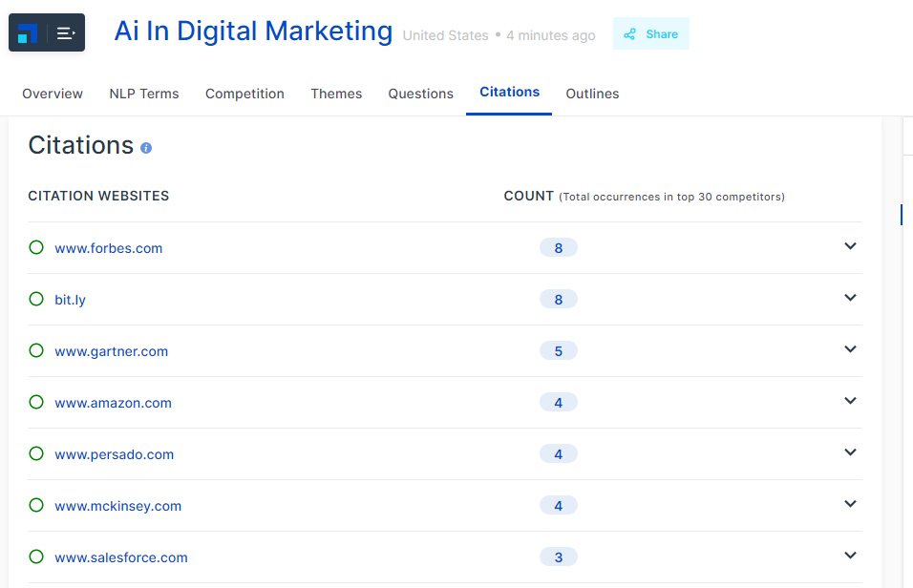Open the www.salesforce.com link
This screenshot has height=588, width=913.
(x=121, y=557)
